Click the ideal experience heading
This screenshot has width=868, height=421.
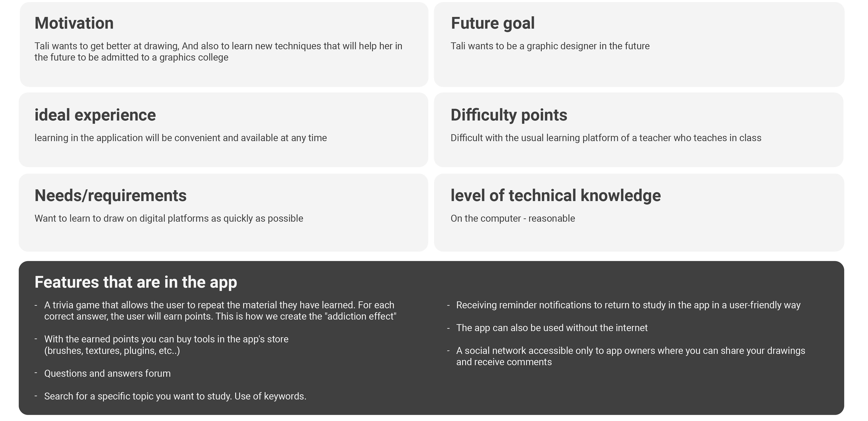pyautogui.click(x=95, y=115)
